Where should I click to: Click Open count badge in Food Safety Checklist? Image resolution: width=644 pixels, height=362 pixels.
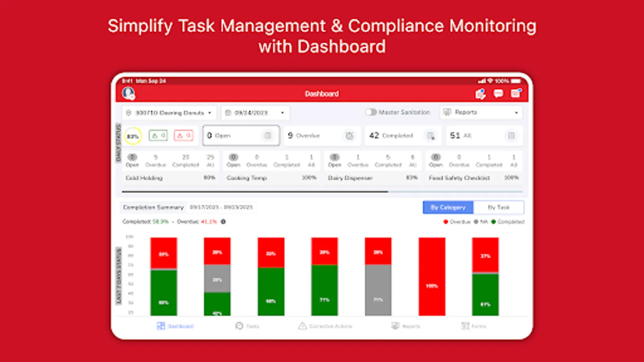pos(436,157)
